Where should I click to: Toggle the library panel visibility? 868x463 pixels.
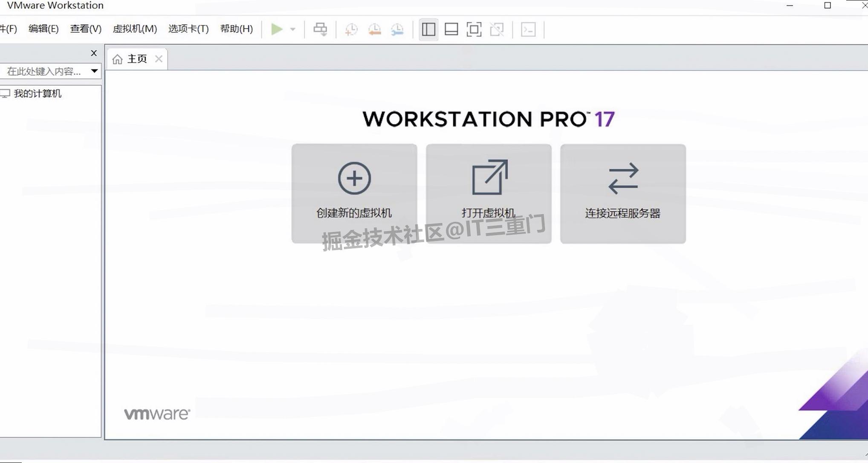(428, 29)
